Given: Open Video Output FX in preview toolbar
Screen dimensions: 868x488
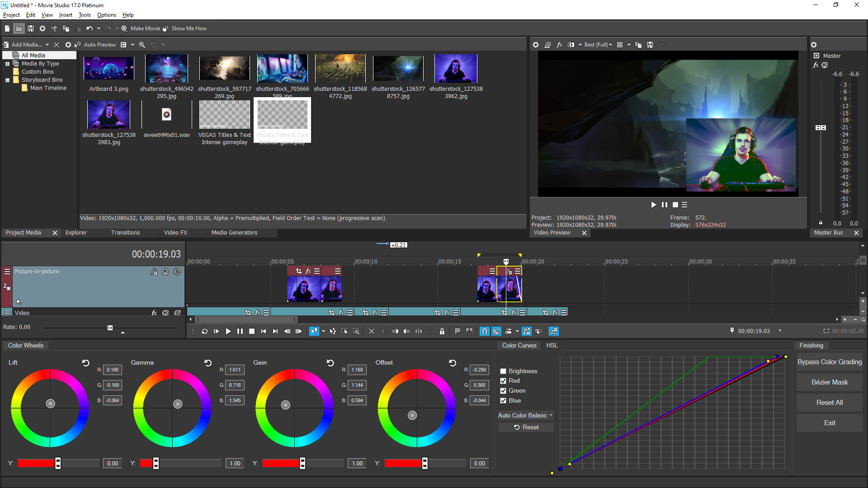Looking at the screenshot, I should (x=560, y=45).
